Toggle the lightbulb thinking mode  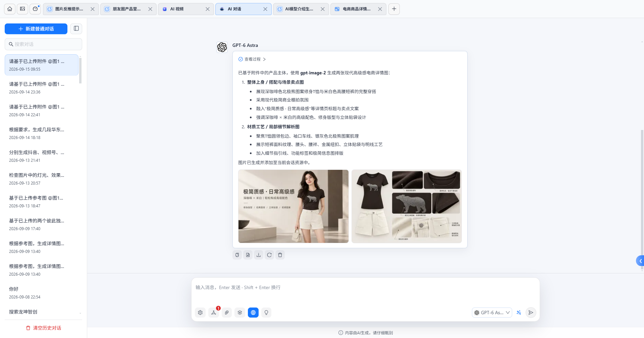[x=266, y=313]
